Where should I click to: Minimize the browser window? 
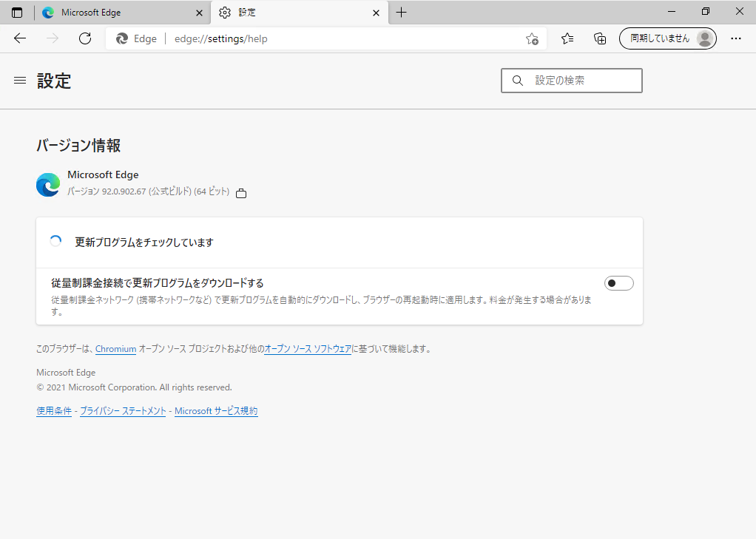(672, 12)
